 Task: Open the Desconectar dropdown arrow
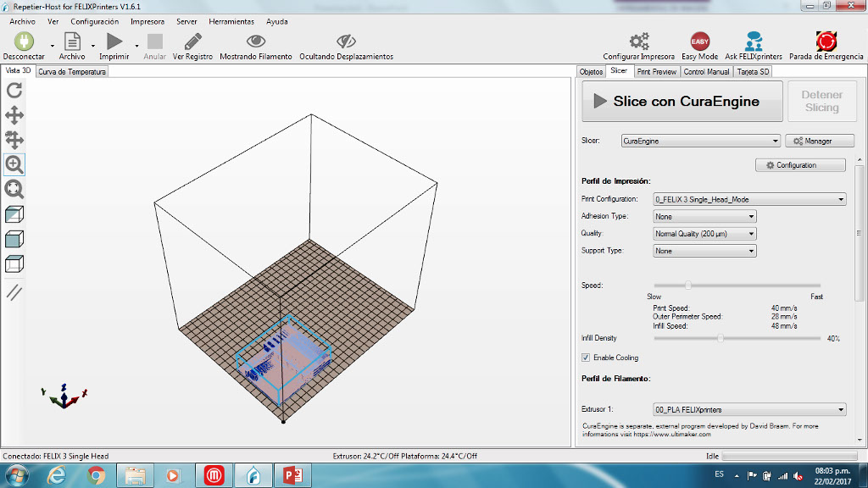(53, 46)
